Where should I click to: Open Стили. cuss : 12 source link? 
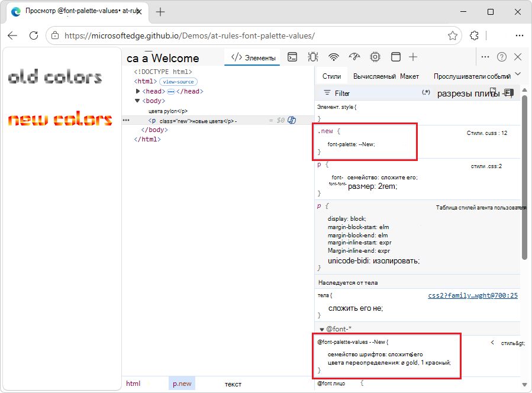tap(487, 133)
